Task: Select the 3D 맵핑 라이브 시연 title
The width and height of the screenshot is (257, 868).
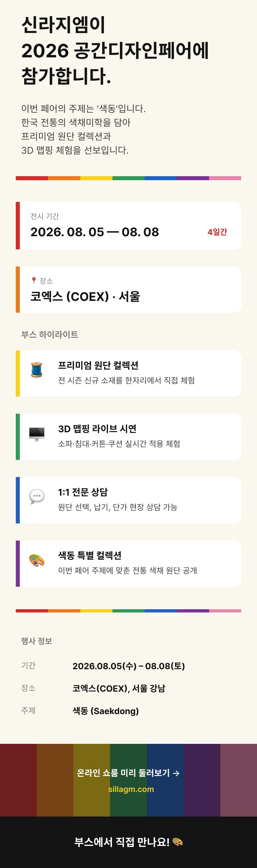Action: [97, 429]
